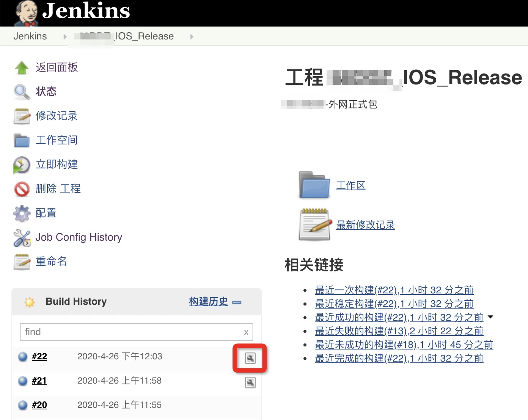This screenshot has width=528, height=420.
Task: Click timestamp 2020-4-26 上午11:58
Action: (119, 381)
